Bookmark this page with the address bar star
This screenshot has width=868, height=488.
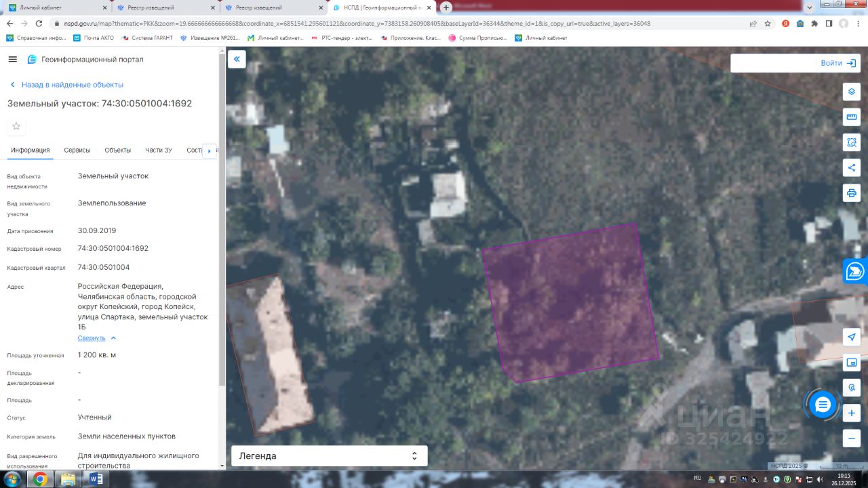tap(768, 23)
